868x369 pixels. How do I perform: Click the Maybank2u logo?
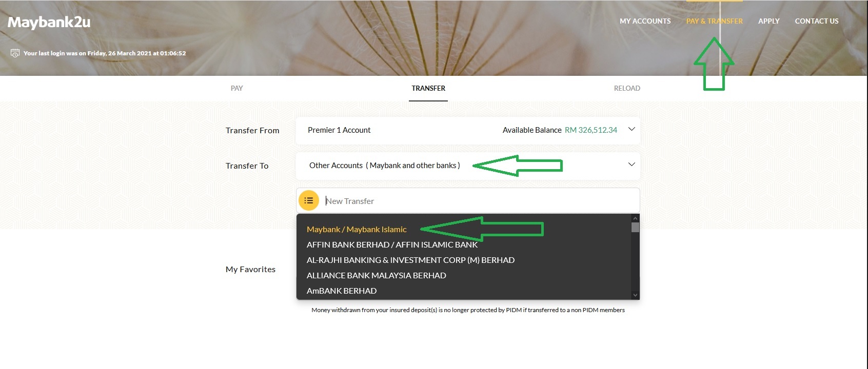(x=49, y=22)
